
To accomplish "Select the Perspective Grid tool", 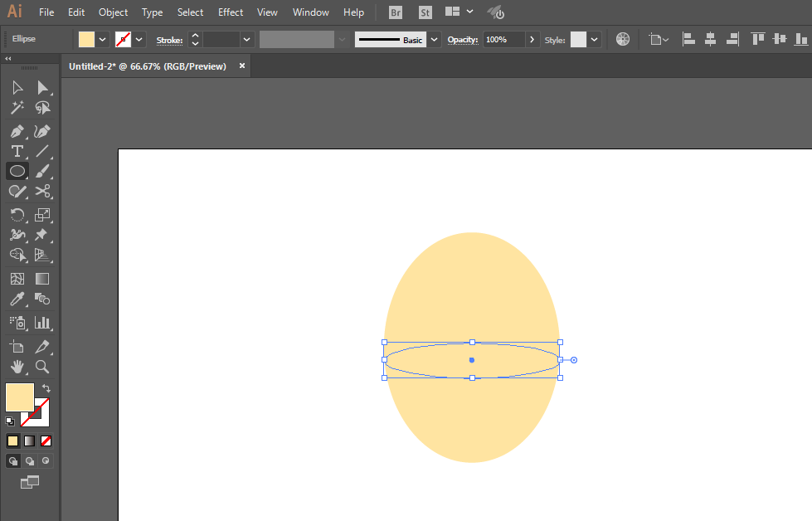I will coord(42,255).
